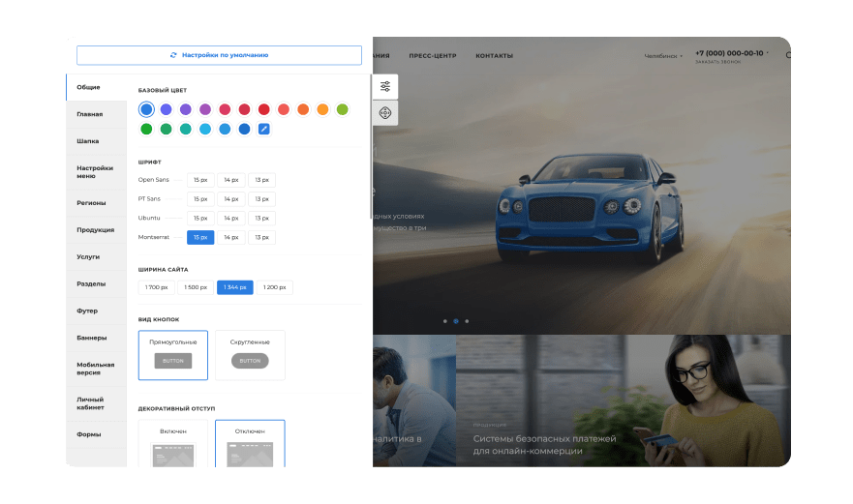Viewport: 853px width, 504px height.
Task: Click the search icon in site header
Action: (x=788, y=55)
